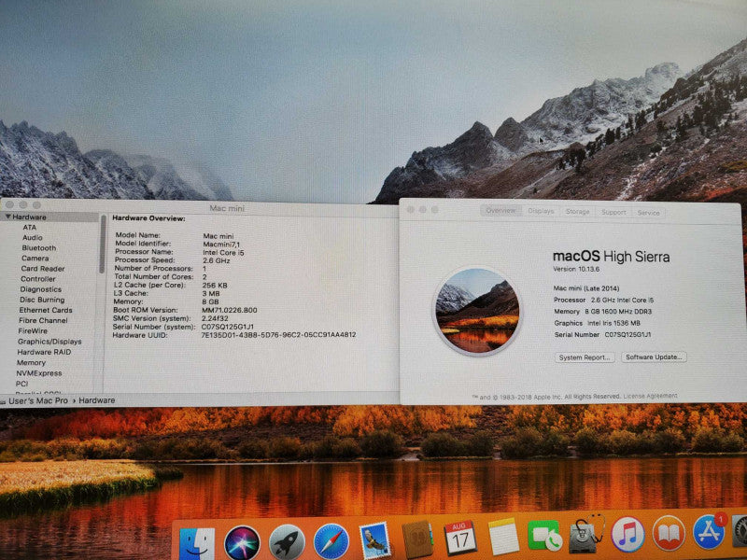Click Hardware Overview heading
This screenshot has width=747, height=560.
tap(148, 218)
